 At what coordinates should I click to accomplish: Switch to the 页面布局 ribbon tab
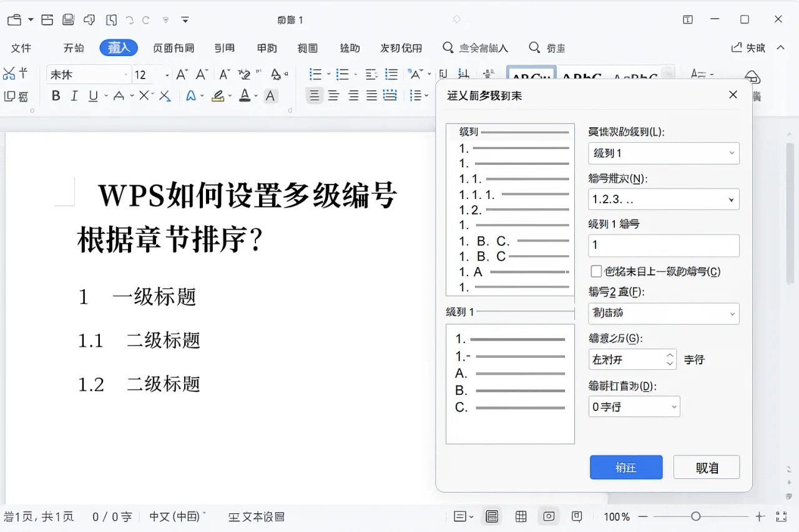[173, 47]
